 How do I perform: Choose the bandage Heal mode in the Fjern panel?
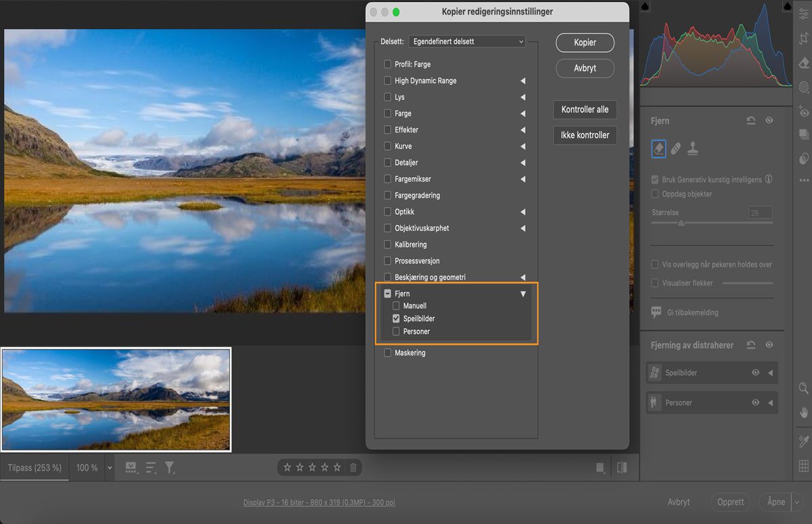click(676, 149)
